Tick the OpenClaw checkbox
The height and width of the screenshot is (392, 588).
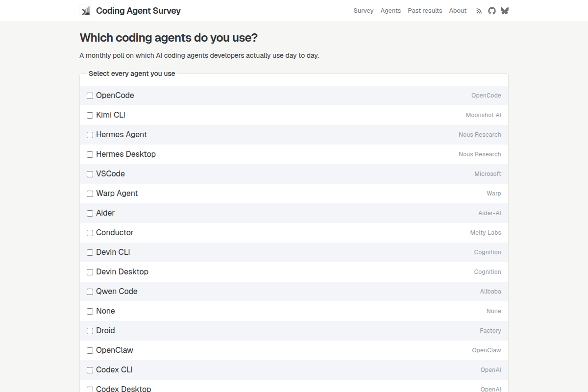click(x=90, y=350)
